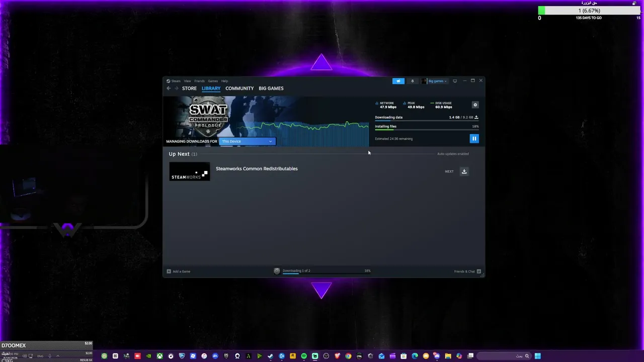The width and height of the screenshot is (644, 362).
Task: Go back with the left arrow
Action: (x=169, y=88)
